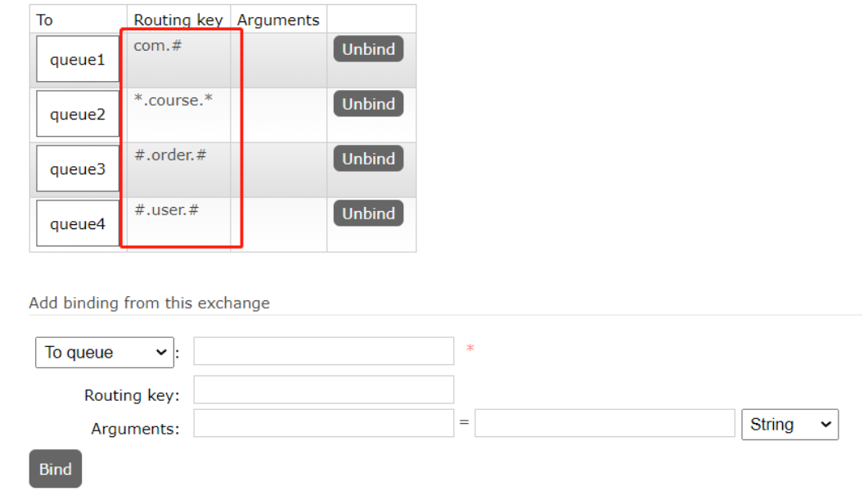Click the com.# routing key cell
The image size is (868, 491).
coord(179,60)
